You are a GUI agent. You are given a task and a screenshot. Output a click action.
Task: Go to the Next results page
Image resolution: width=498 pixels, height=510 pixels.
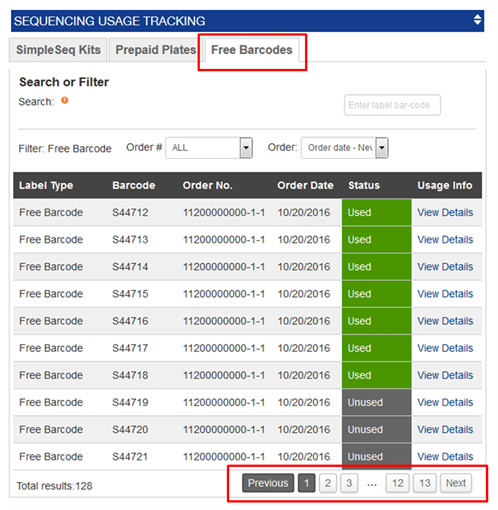[456, 483]
